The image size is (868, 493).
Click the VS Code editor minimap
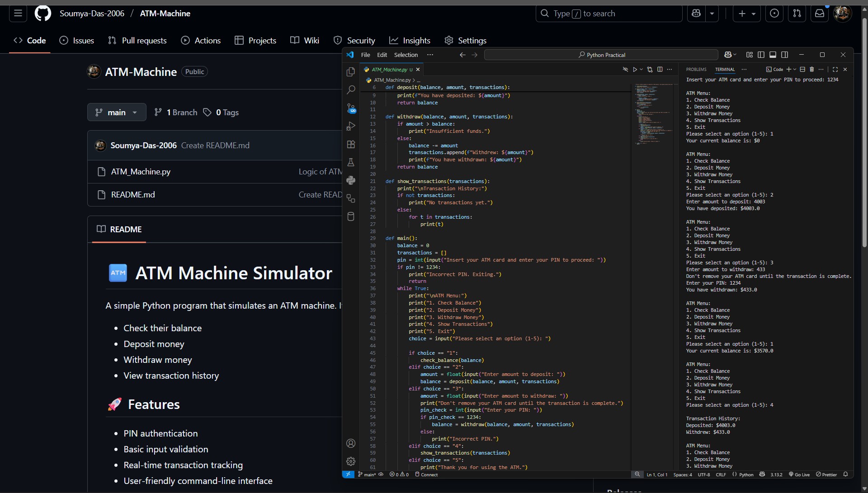pyautogui.click(x=654, y=113)
